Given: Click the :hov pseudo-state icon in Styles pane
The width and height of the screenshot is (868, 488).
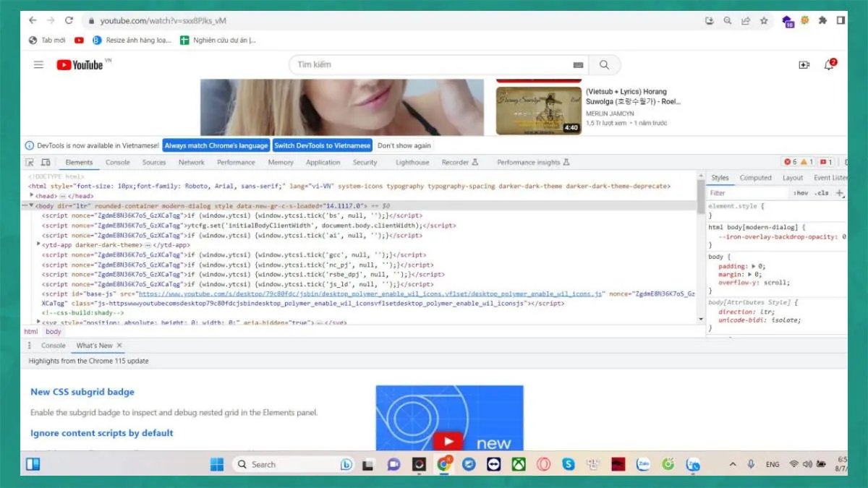Looking at the screenshot, I should (x=801, y=193).
